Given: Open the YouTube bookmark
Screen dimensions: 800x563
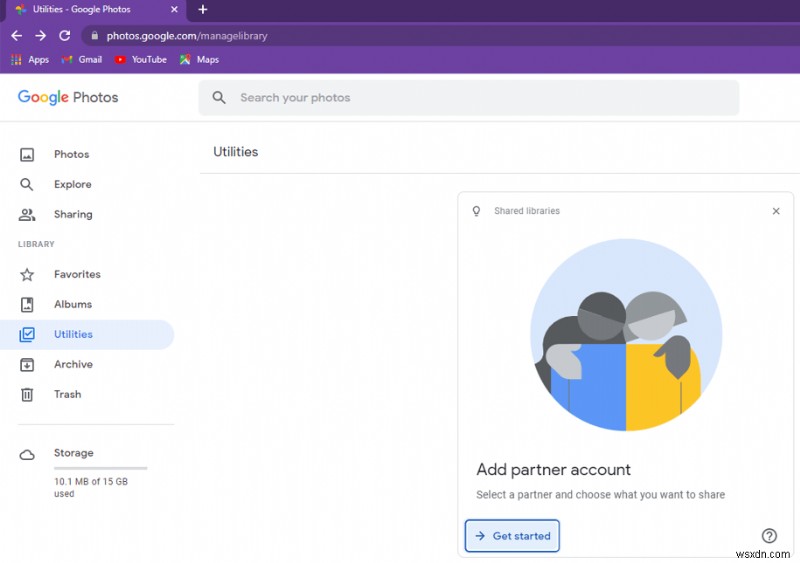Looking at the screenshot, I should click(x=141, y=60).
